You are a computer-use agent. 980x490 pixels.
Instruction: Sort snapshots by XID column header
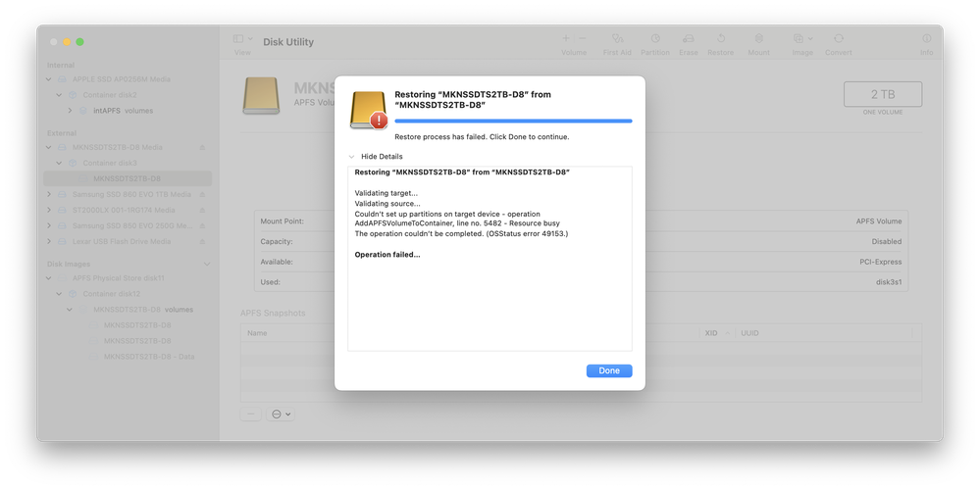(x=717, y=333)
